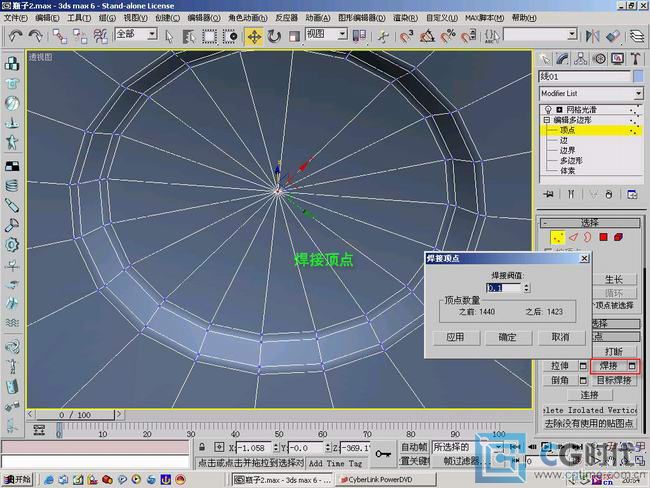
Task: Toggle the Angle Snap icon
Action: 427,36
